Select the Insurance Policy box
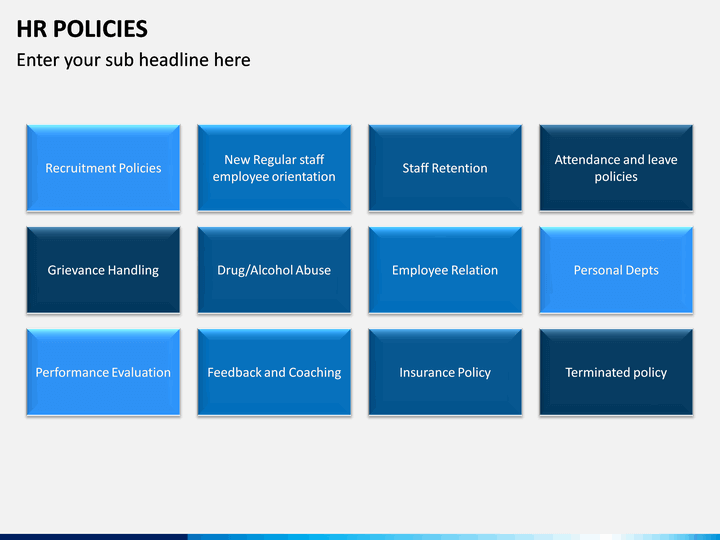720x540 pixels. coord(445,372)
